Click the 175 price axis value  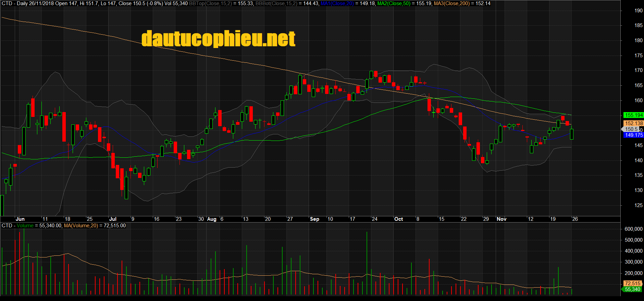(x=639, y=56)
